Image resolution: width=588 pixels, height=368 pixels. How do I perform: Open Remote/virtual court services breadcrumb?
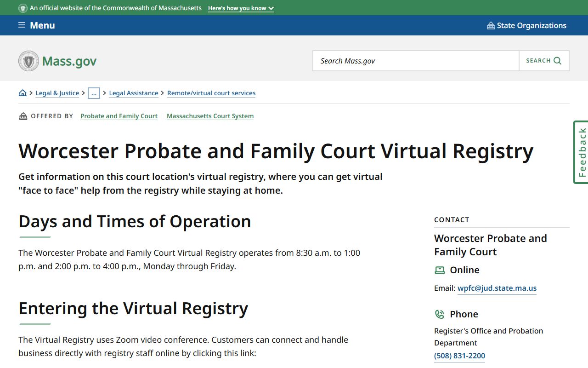tap(211, 93)
